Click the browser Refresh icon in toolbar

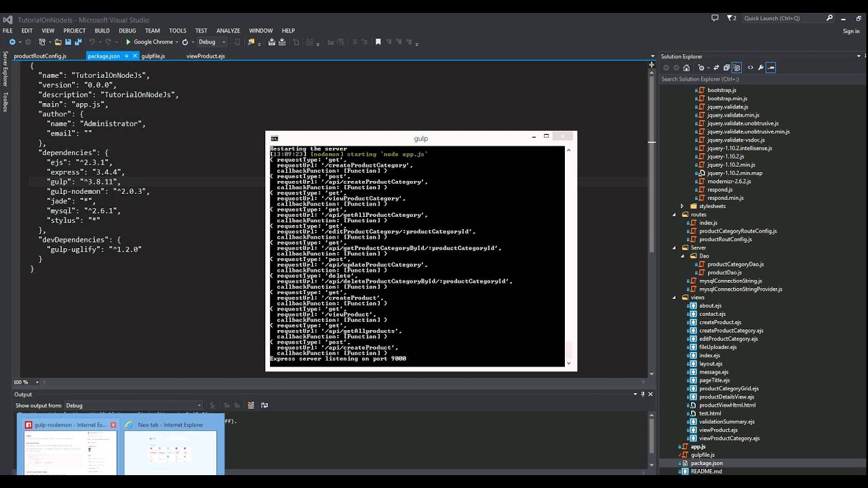[184, 42]
